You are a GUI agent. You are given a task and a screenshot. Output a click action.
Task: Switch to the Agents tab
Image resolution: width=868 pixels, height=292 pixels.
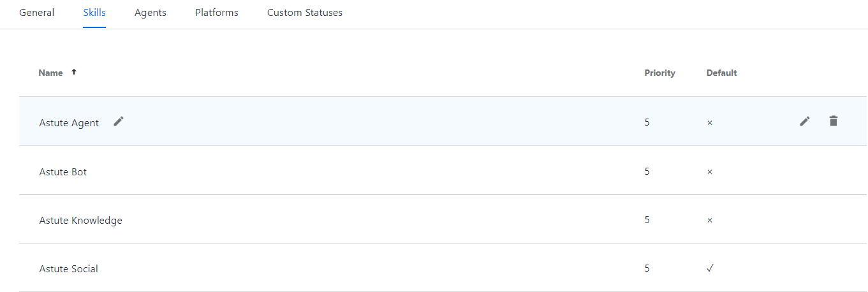(x=151, y=13)
